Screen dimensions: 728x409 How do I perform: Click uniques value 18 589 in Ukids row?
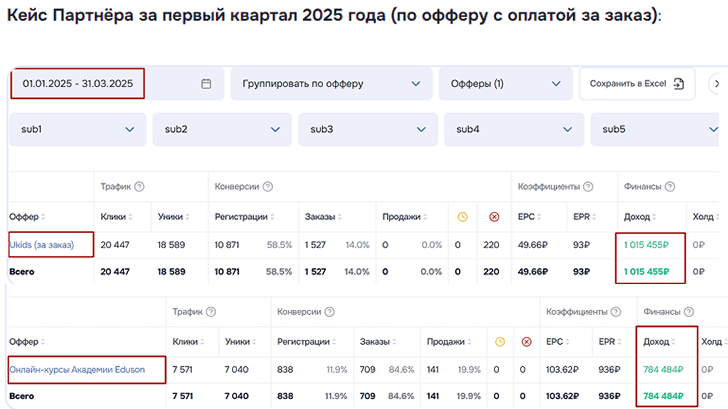pos(171,245)
